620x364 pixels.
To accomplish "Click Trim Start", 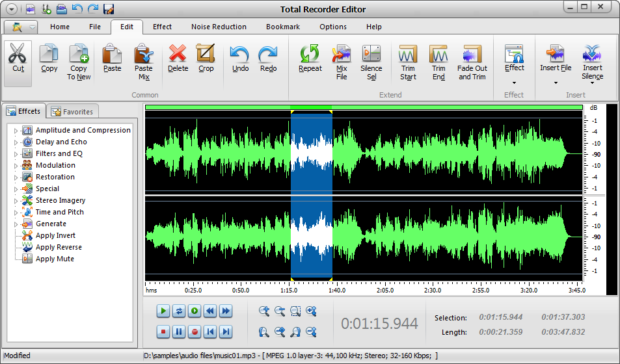I will click(x=408, y=62).
